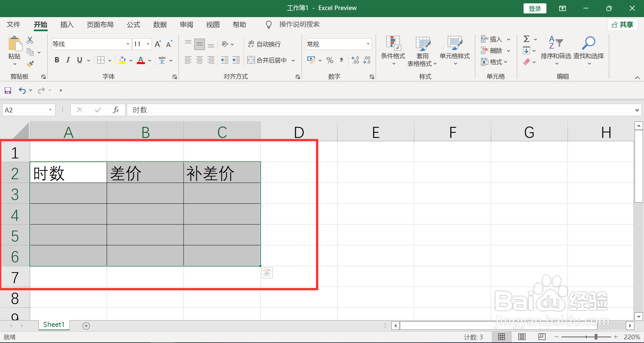Click the Format Painter brush icon
Viewport: 644px width, 343px height.
click(x=30, y=63)
